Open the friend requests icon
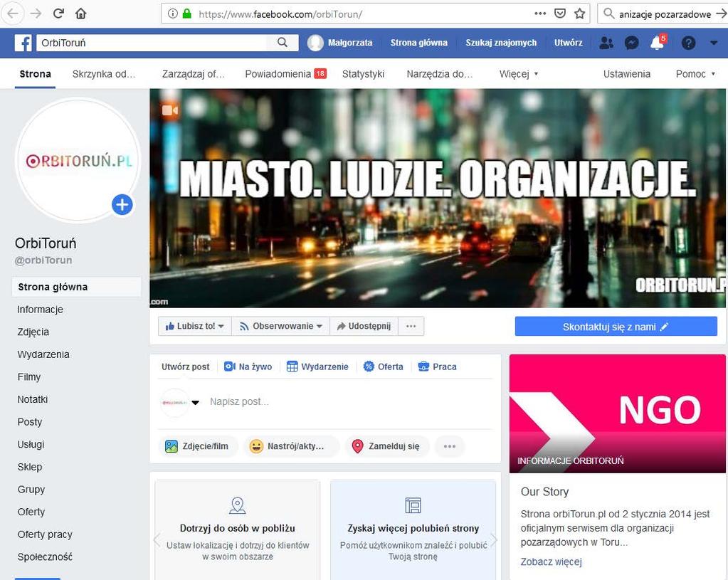This screenshot has height=580, width=728. point(606,43)
